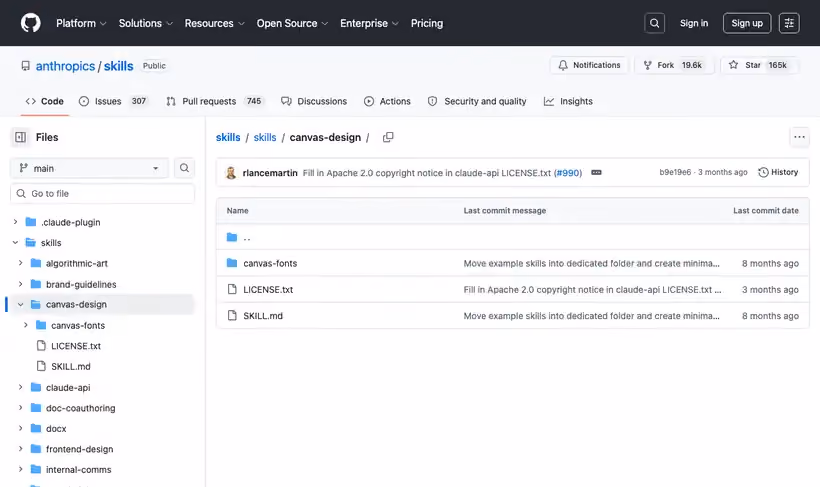Expand the brand-guidelines folder chevron
Screen dimensions: 820x487
[20, 284]
